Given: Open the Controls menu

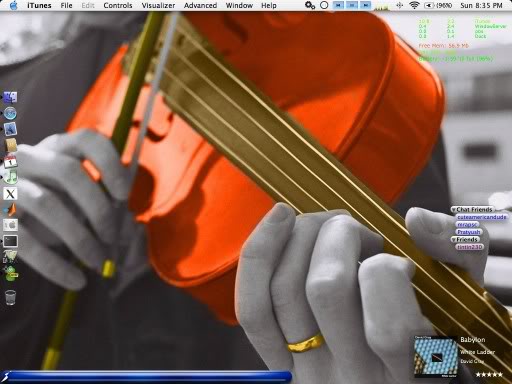Looking at the screenshot, I should pos(118,5).
